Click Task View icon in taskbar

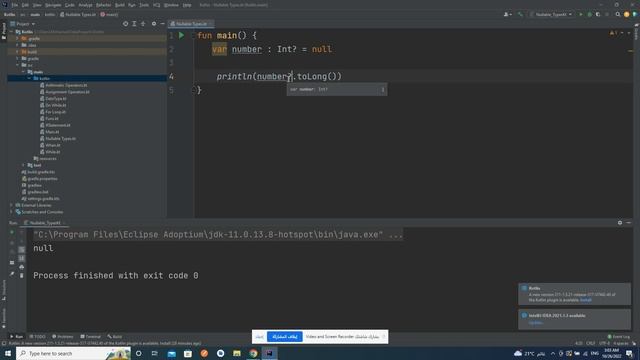click(155, 353)
